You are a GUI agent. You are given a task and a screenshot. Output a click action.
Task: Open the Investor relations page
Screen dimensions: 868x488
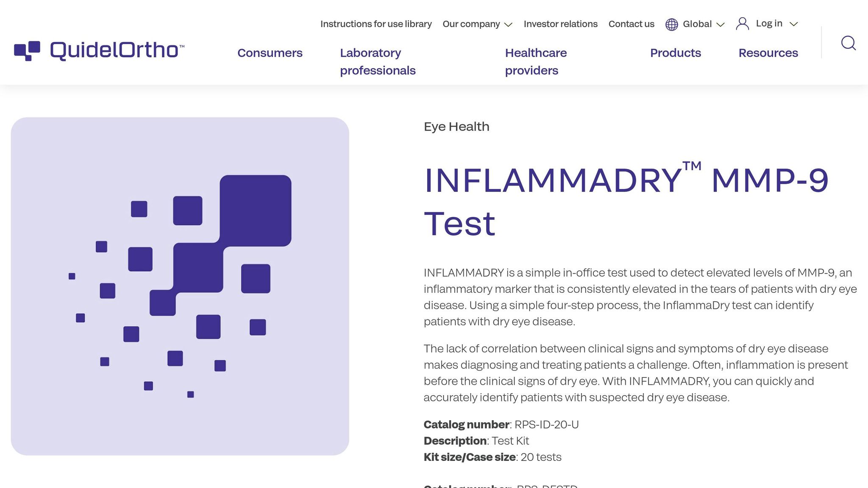[x=560, y=24]
